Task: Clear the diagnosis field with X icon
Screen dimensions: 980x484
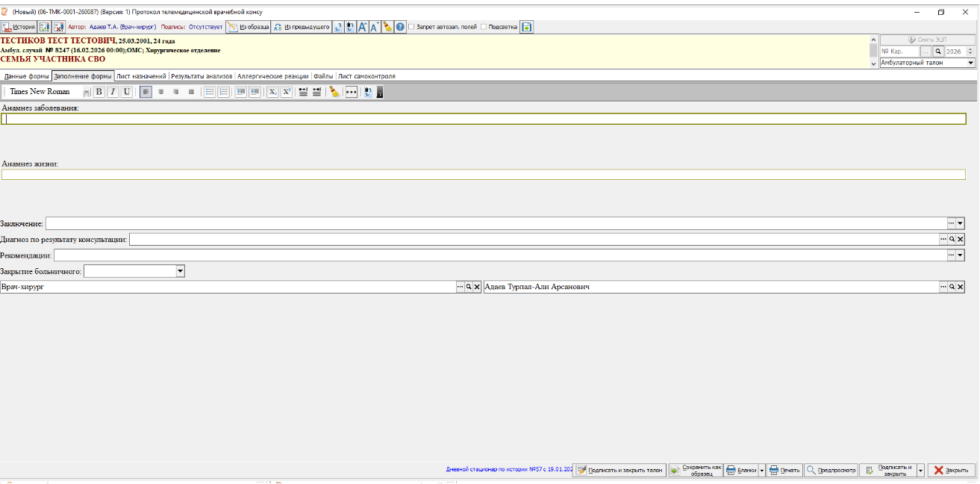Action: click(x=961, y=239)
